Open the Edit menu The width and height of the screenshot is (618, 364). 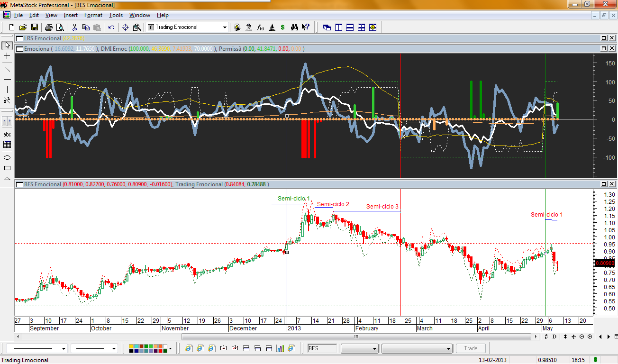pos(34,15)
